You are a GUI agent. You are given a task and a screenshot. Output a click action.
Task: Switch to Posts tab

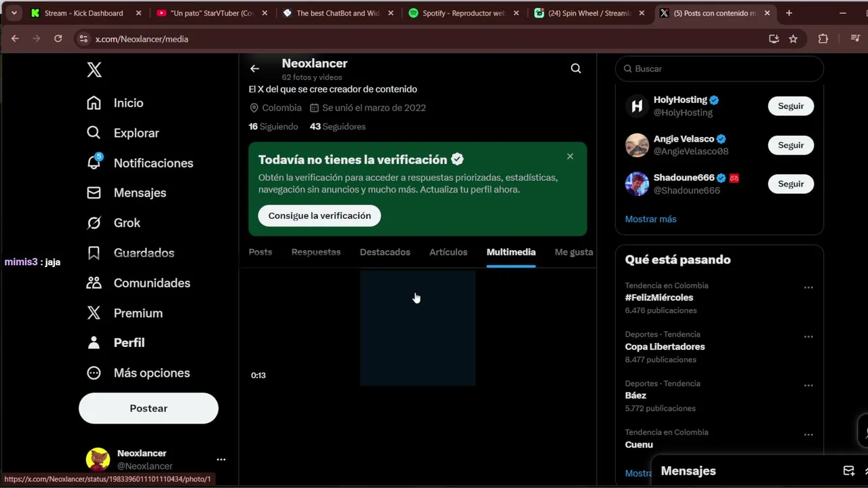point(260,252)
